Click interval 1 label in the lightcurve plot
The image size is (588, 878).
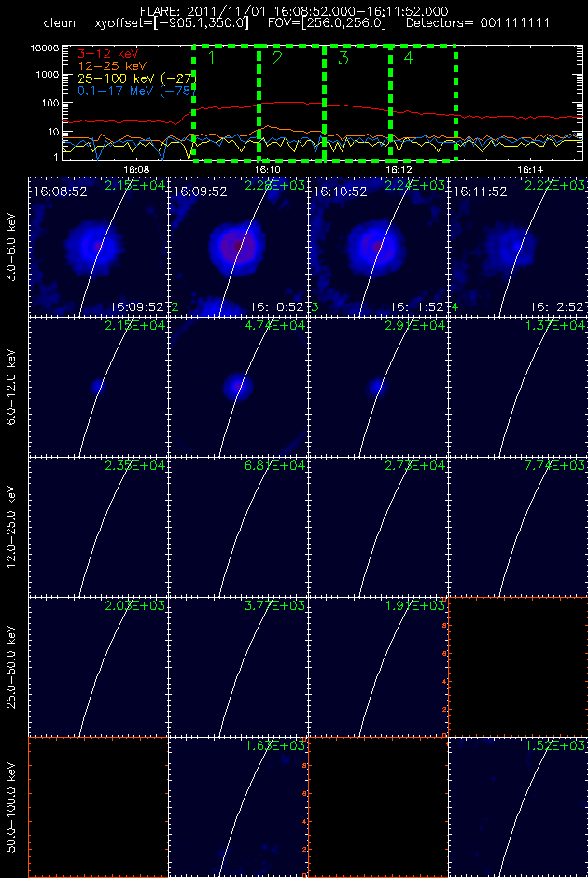click(211, 58)
